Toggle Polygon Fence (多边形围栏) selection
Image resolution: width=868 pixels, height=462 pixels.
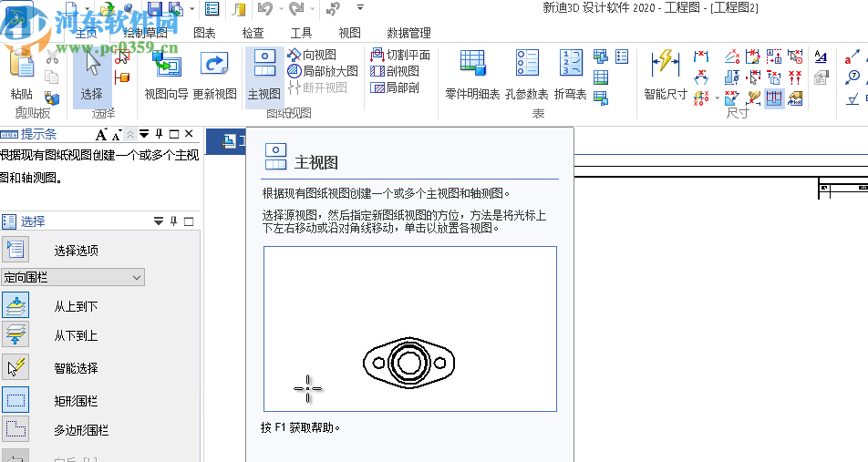[x=15, y=429]
